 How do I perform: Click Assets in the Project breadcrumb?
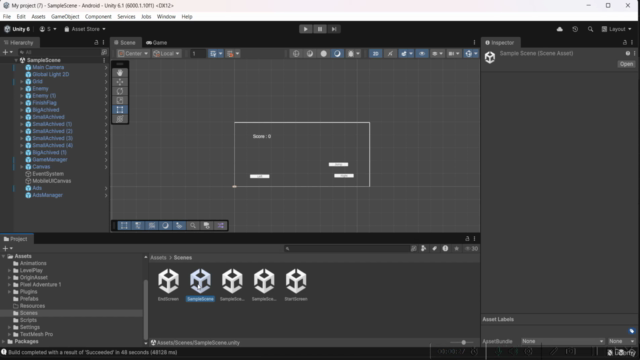click(x=158, y=258)
